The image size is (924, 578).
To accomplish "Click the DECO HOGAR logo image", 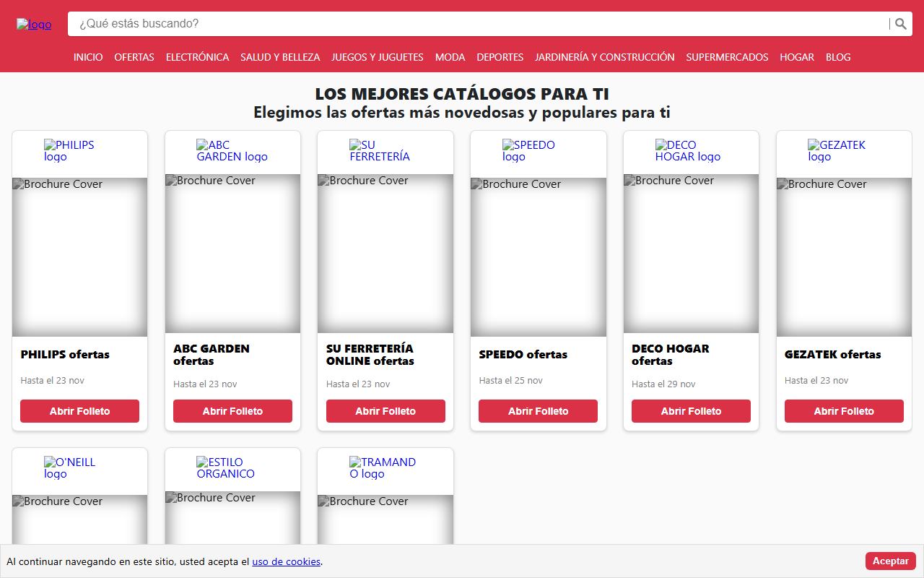I will tap(691, 151).
